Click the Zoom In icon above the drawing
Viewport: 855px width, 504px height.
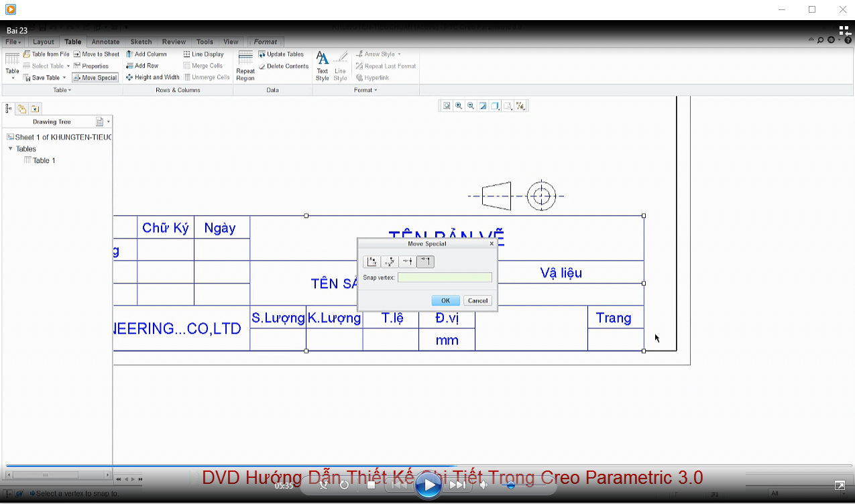(459, 105)
